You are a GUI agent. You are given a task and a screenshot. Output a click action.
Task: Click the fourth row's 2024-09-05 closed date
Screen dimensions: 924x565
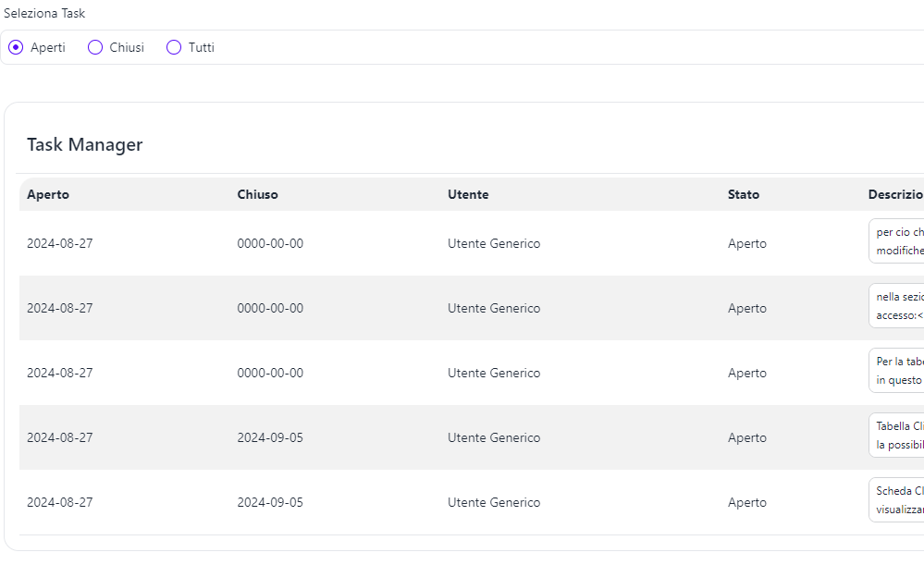pyautogui.click(x=270, y=437)
